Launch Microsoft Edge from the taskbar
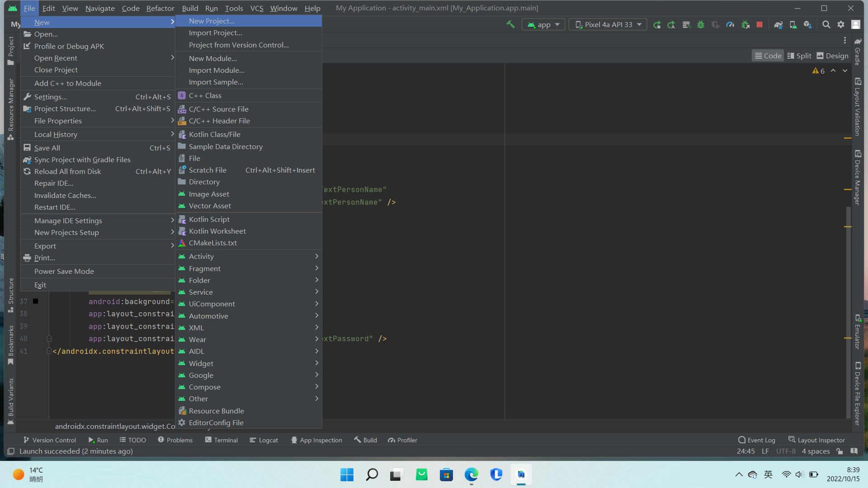This screenshot has width=868, height=488. coord(472,475)
